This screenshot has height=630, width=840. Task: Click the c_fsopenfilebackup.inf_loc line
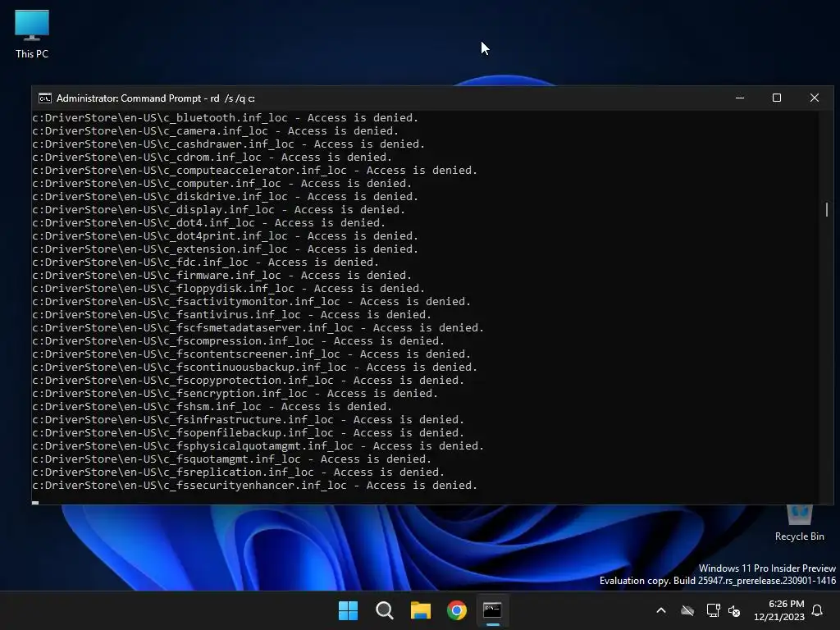(x=248, y=433)
